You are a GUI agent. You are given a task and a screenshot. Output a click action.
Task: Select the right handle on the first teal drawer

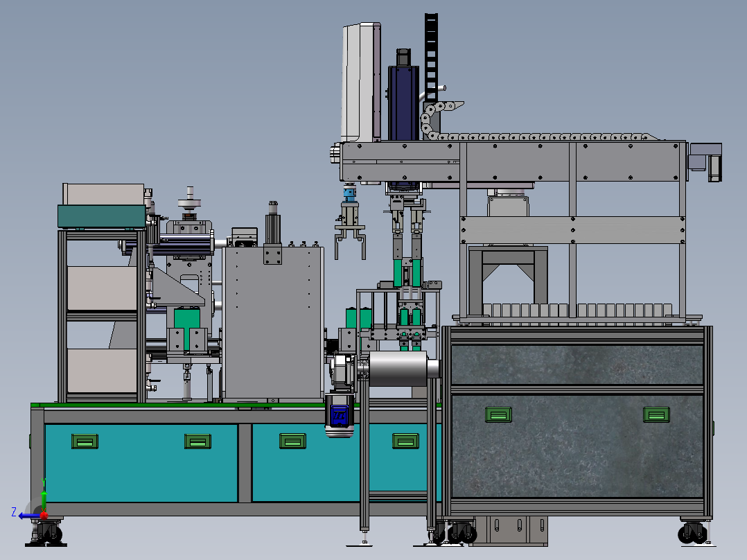click(x=197, y=441)
